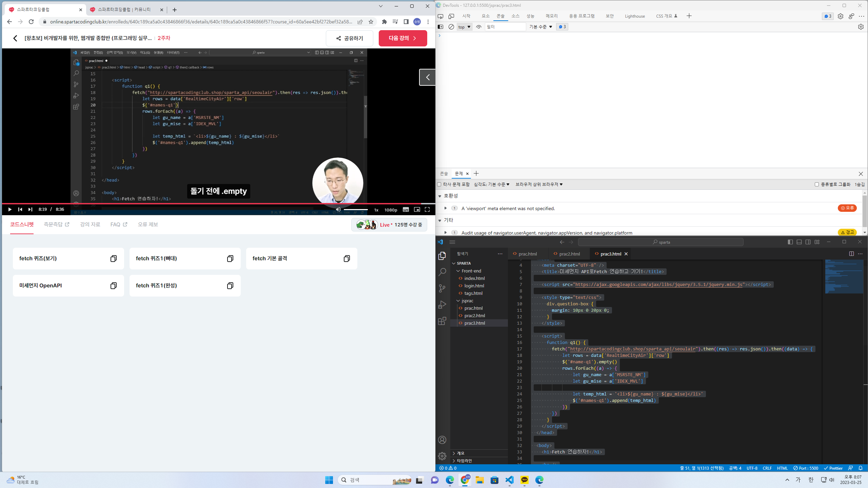868x488 pixels.
Task: Open Visual Studio Code from the taskbar
Action: tap(510, 480)
